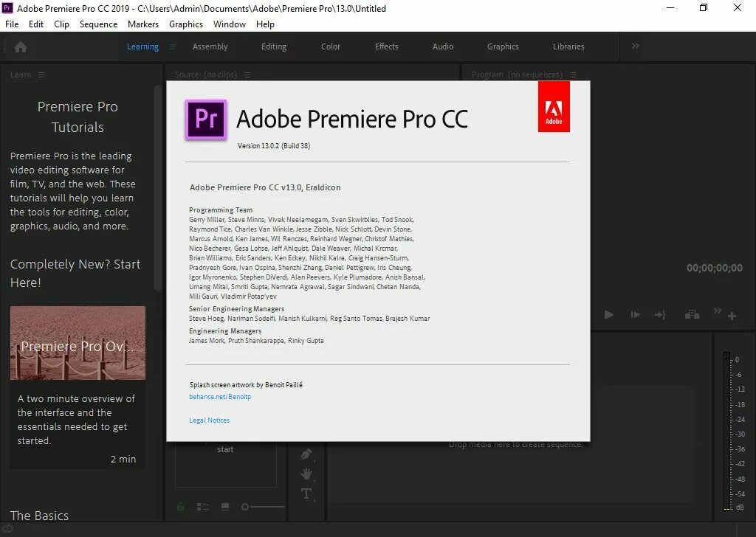Switch to the Graphics workspace tab
The image size is (756, 537).
503,46
